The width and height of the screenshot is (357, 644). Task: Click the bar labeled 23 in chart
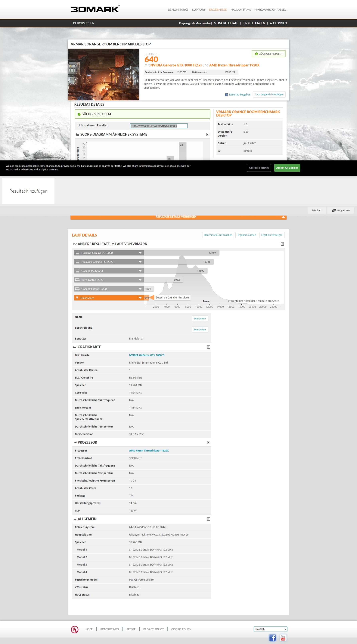(182, 152)
